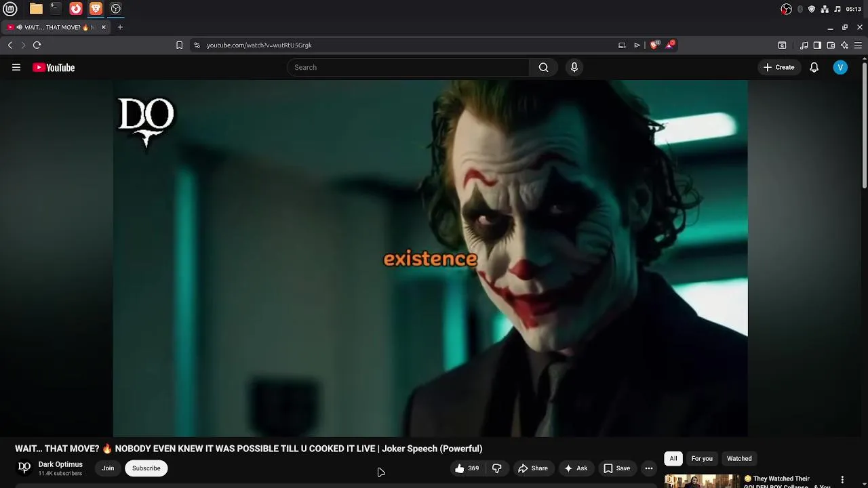Open the YouTube guide hamburger menu
This screenshot has width=868, height=488.
16,67
